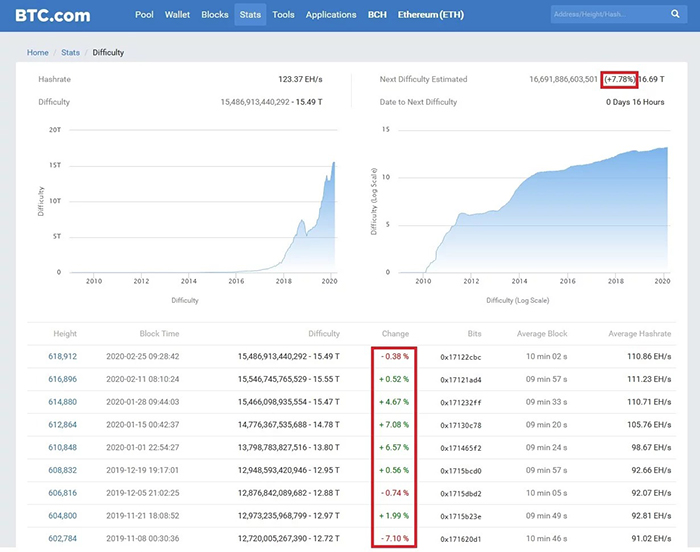Click the search magnifier icon

(675, 15)
